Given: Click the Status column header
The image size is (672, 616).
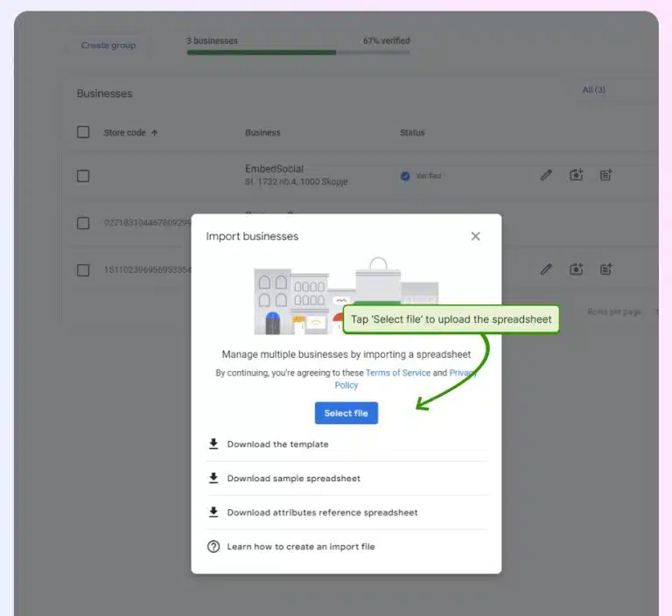Looking at the screenshot, I should (x=412, y=133).
